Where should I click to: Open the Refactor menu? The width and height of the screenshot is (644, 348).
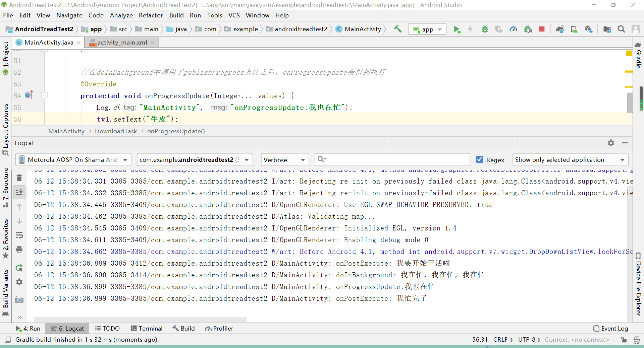151,15
